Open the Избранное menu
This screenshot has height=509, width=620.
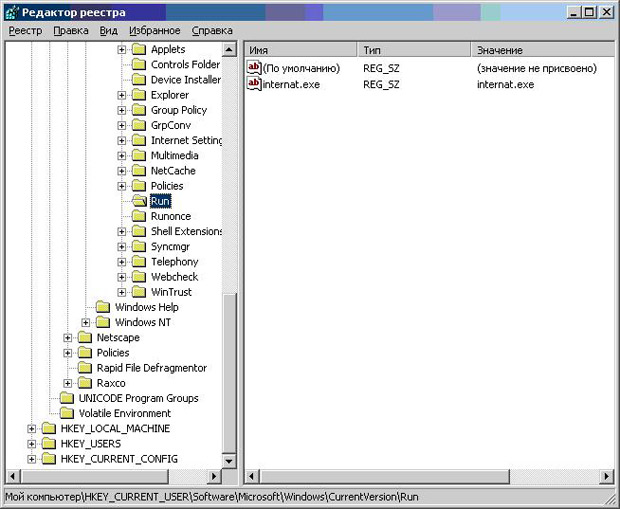pyautogui.click(x=155, y=31)
